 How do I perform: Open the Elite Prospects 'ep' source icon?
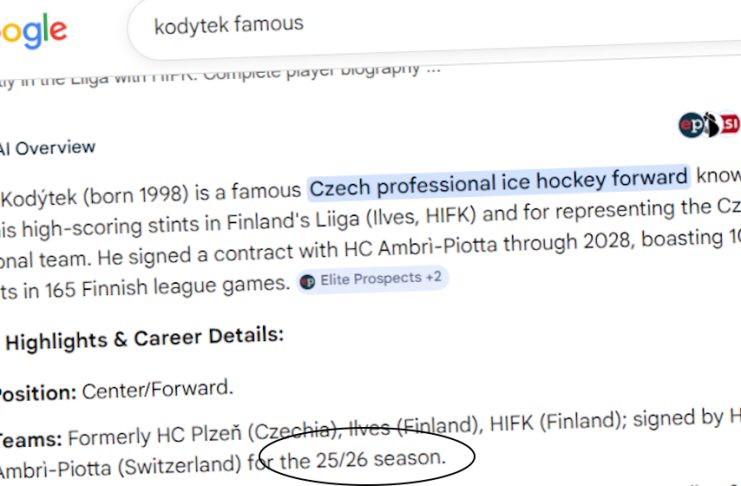click(x=689, y=124)
